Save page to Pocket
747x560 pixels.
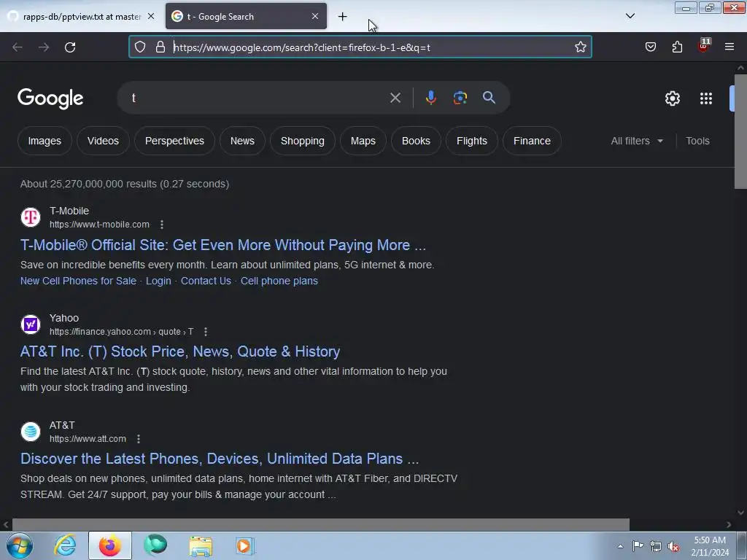[651, 47]
